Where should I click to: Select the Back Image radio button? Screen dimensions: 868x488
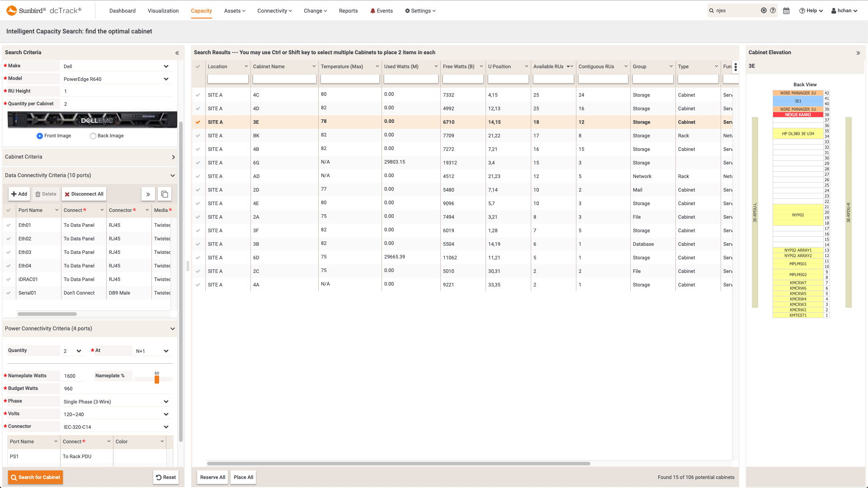click(x=93, y=136)
